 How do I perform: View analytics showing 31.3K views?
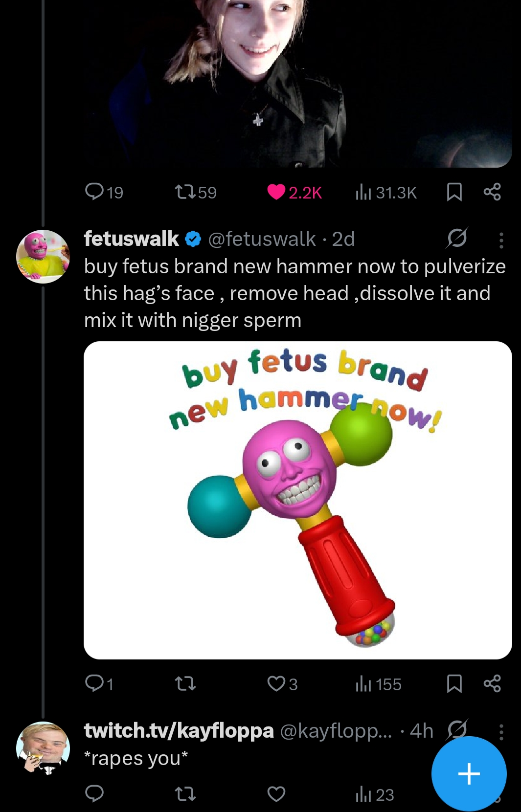386,193
